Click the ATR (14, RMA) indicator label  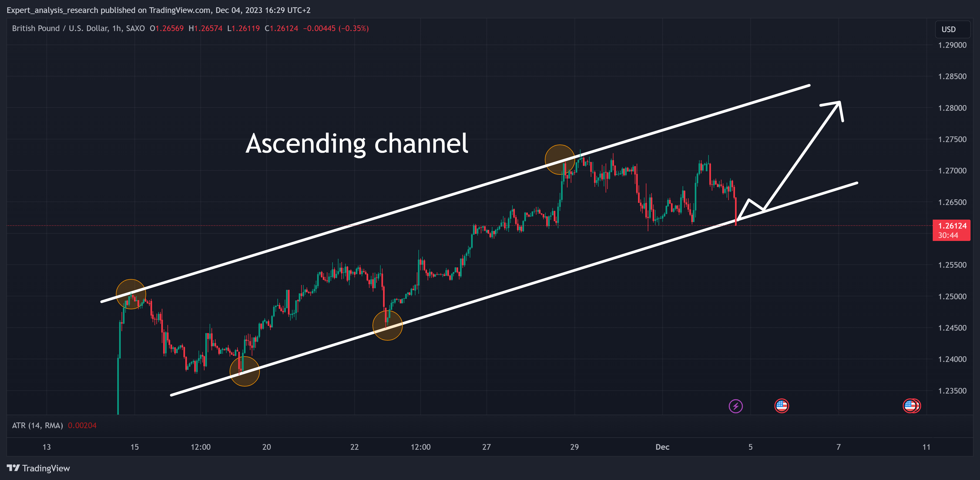(37, 425)
